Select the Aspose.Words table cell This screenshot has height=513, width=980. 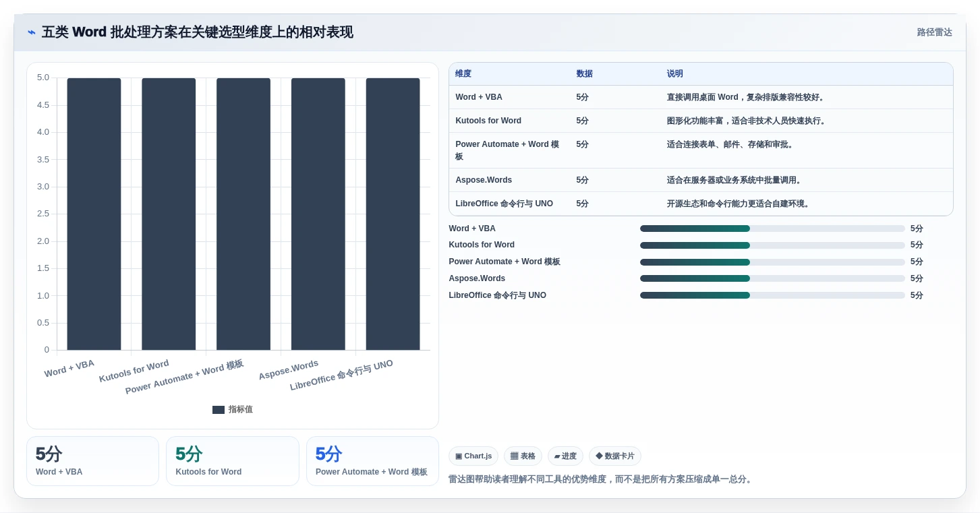tap(484, 180)
